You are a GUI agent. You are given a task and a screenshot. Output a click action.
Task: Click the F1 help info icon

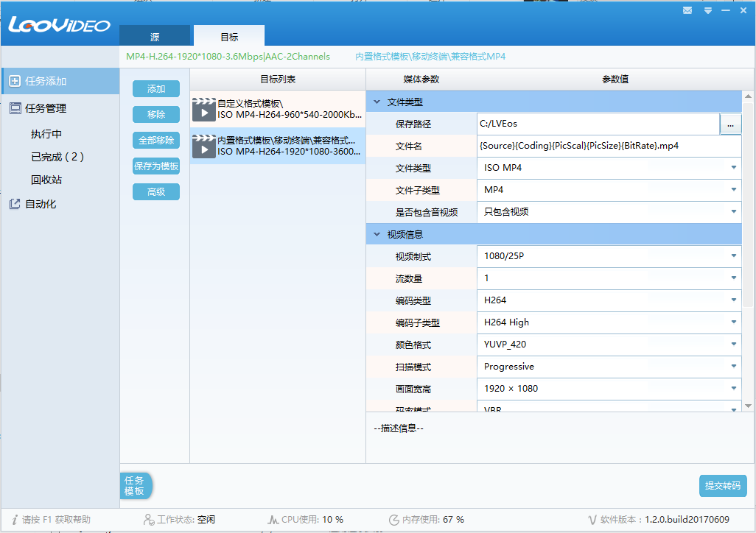(15, 520)
